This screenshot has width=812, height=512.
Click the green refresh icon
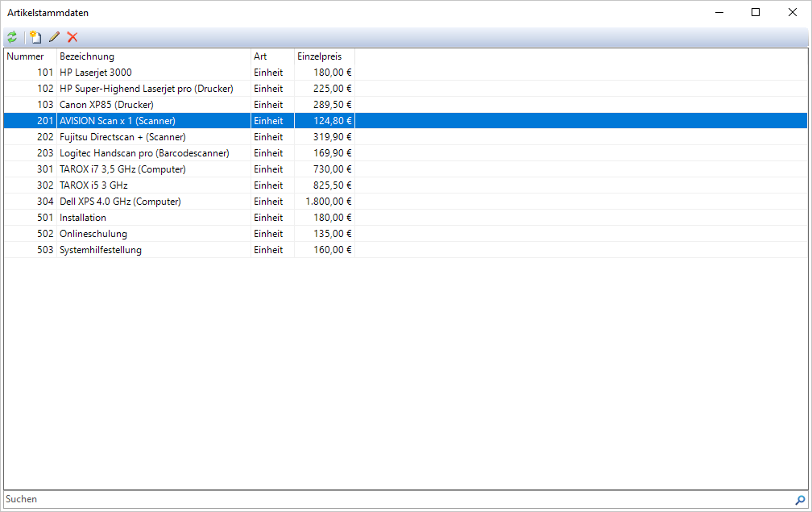click(12, 37)
